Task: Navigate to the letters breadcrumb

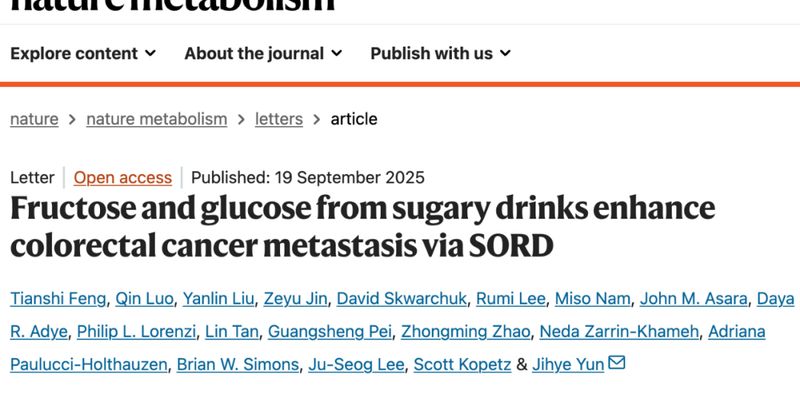Action: (x=279, y=119)
